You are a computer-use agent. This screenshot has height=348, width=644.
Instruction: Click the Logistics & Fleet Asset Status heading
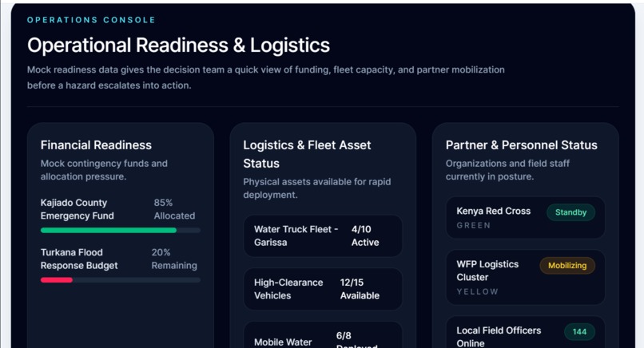[x=307, y=154]
